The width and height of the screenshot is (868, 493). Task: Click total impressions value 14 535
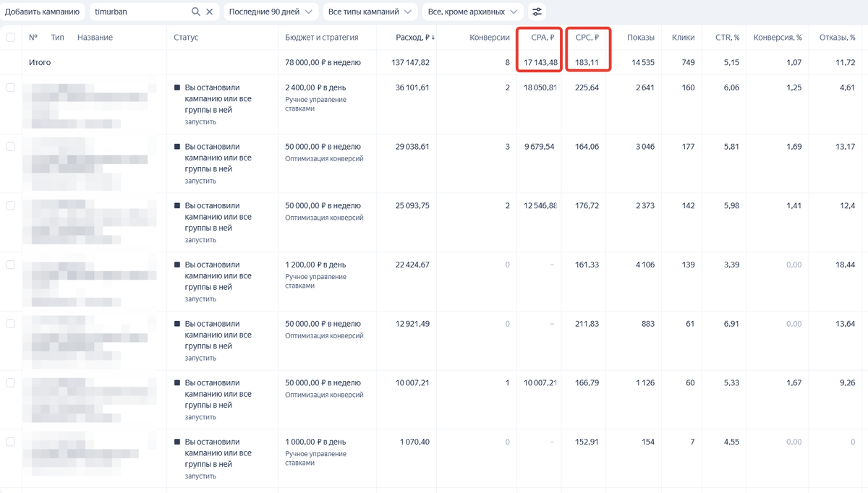(642, 63)
